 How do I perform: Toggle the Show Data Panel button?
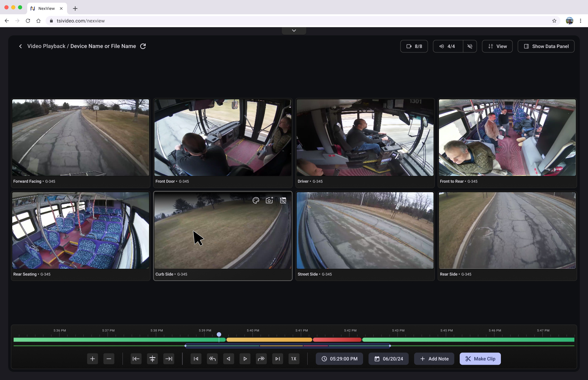[x=546, y=46]
